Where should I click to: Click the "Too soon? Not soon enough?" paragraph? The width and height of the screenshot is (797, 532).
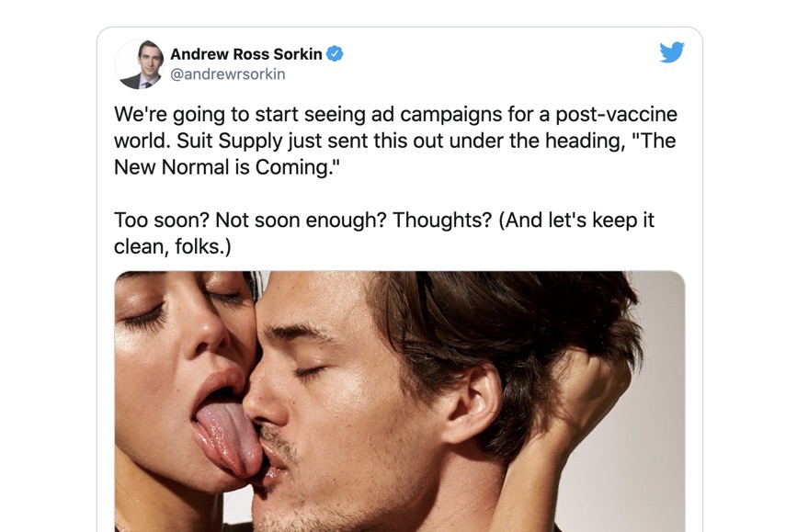384,233
